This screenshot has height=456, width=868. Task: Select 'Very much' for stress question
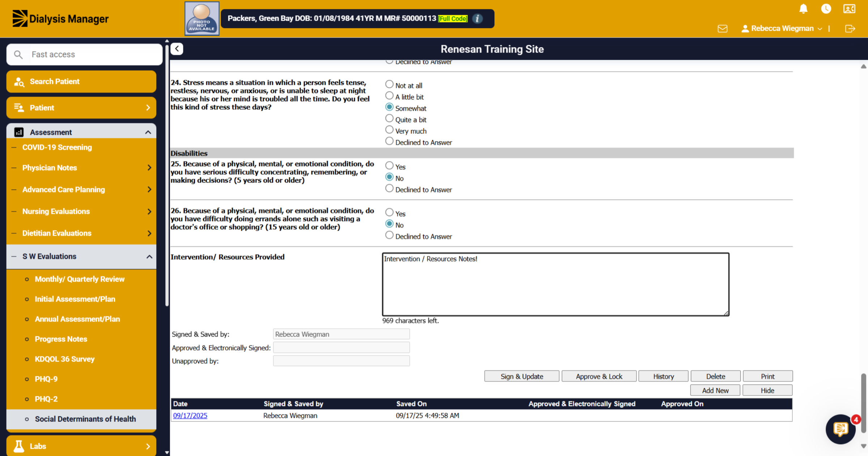389,130
